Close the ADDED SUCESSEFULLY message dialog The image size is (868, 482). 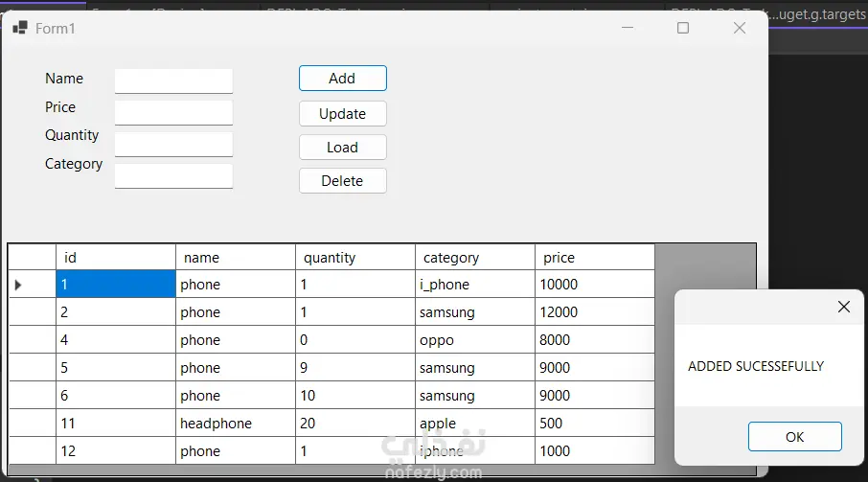pos(843,307)
